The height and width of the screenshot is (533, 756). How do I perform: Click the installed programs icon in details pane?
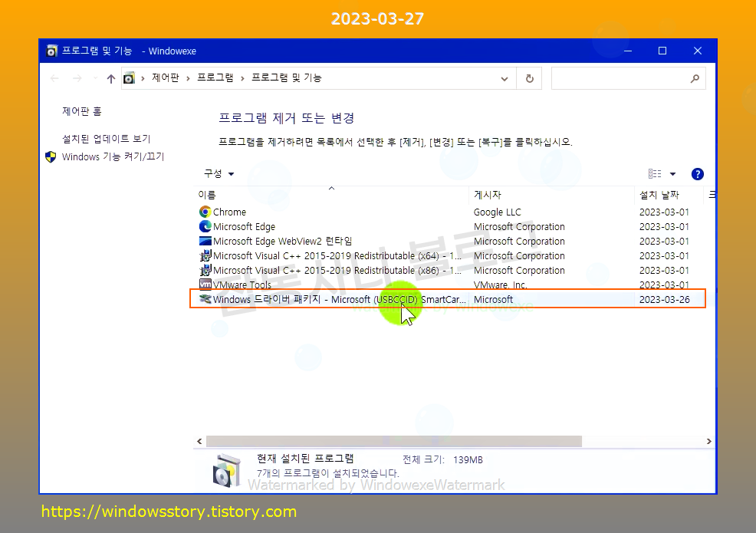point(226,470)
